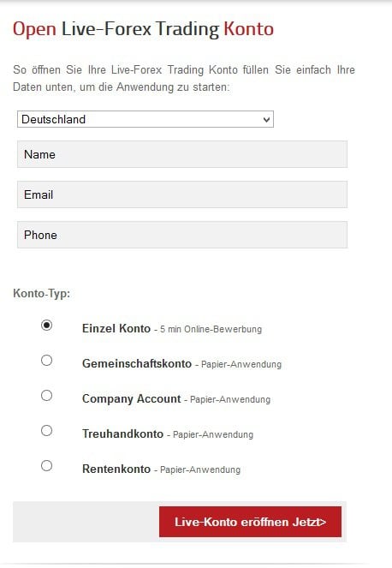Click the Gemeinschaftskonto label text

coord(137,363)
